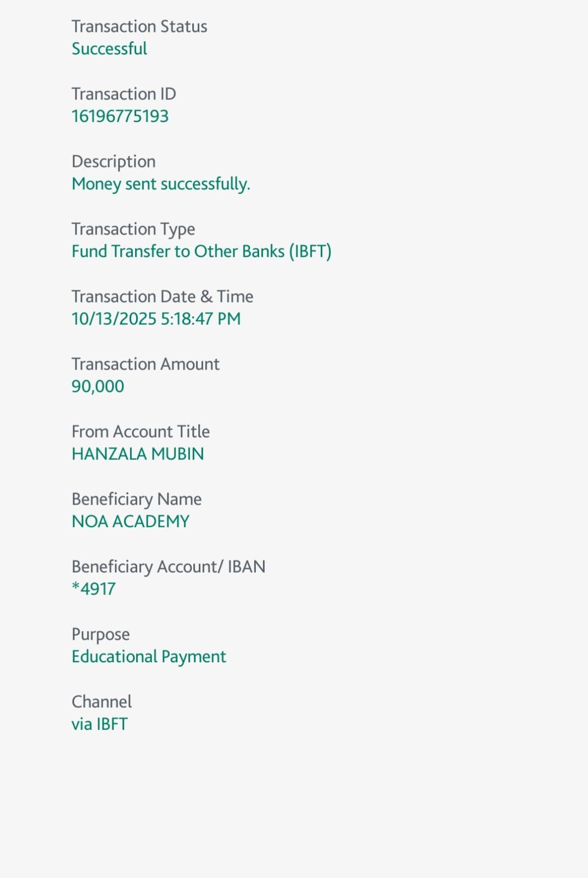The height and width of the screenshot is (878, 588).
Task: Select transaction ID number 16196775193
Action: tap(120, 116)
